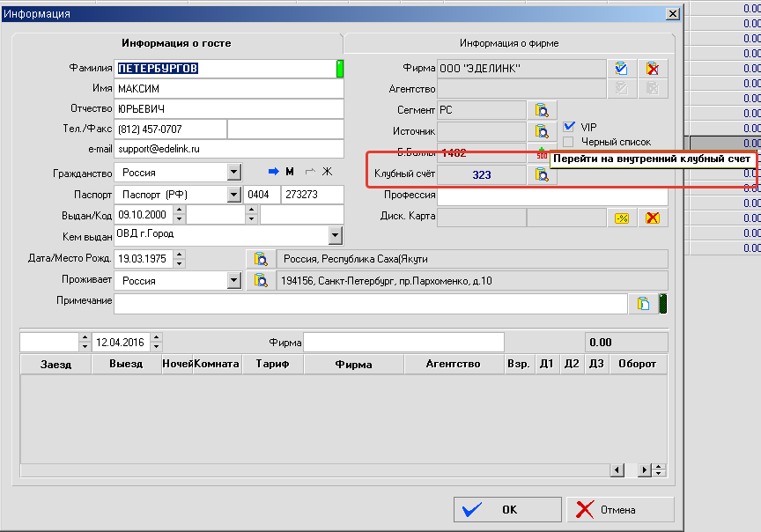Open the Сегмент lookup icon
This screenshot has height=532, width=761.
click(542, 110)
